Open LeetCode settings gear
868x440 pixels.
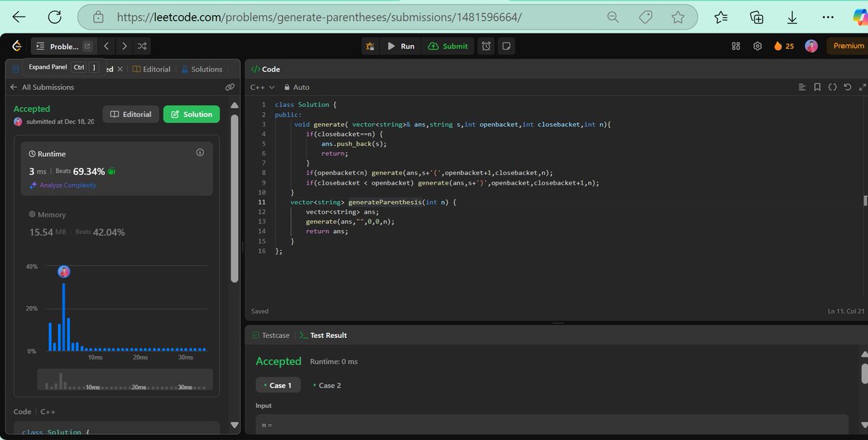pyautogui.click(x=757, y=46)
